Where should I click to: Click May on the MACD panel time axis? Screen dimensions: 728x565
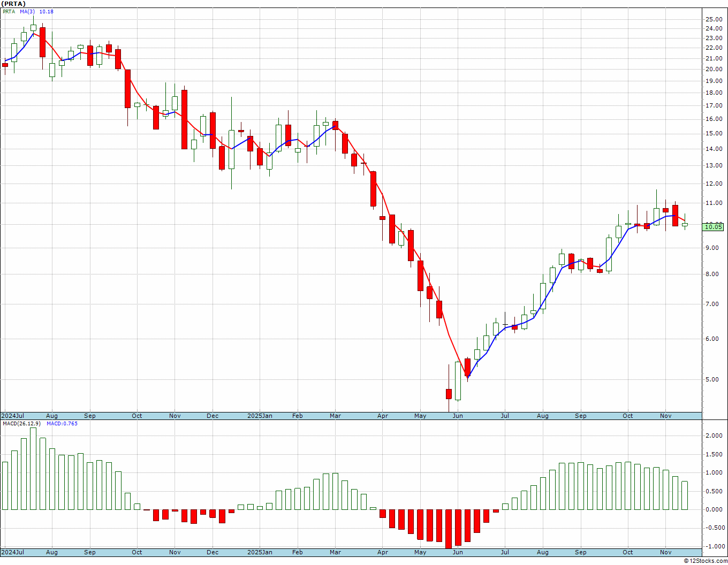[421, 552]
